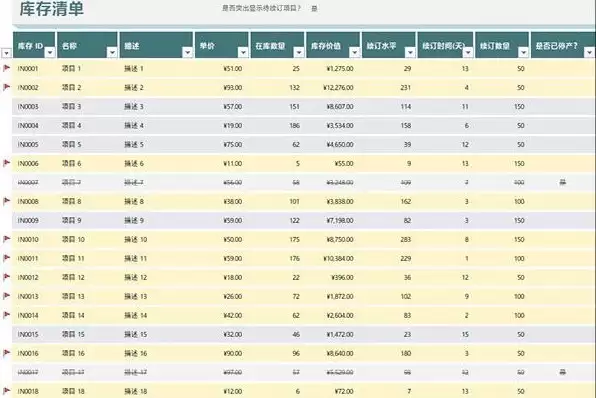Select the 描述 header cell

156,45
